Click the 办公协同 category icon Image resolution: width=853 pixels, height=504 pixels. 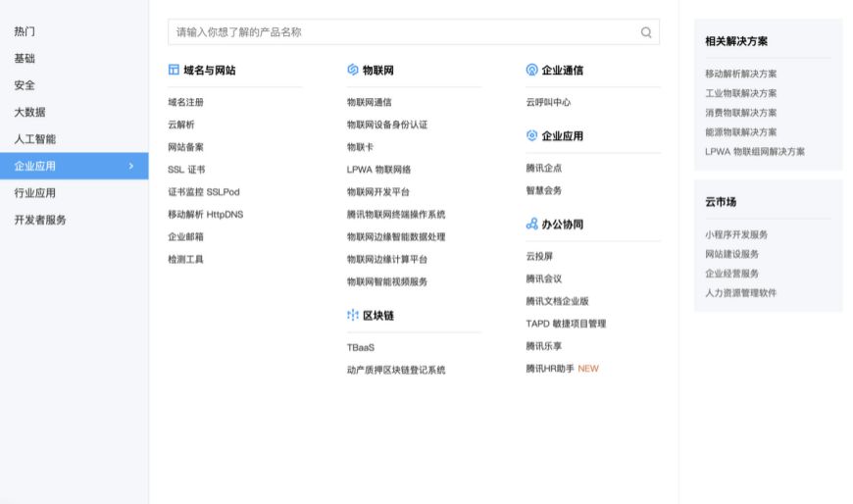531,224
